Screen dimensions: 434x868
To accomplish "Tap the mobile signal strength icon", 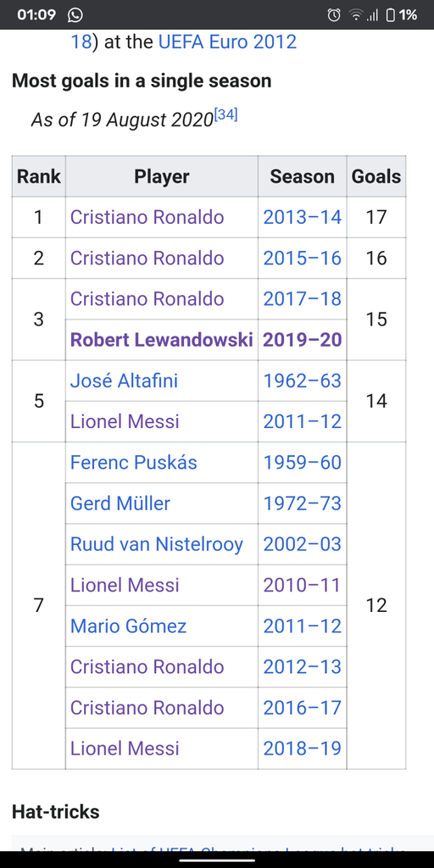I will click(x=372, y=15).
